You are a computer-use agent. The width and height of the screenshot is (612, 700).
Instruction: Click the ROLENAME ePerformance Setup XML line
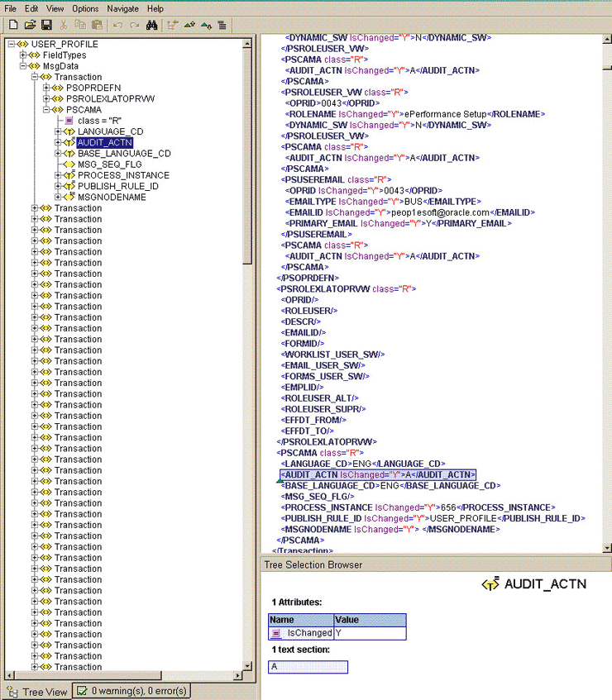tap(415, 114)
